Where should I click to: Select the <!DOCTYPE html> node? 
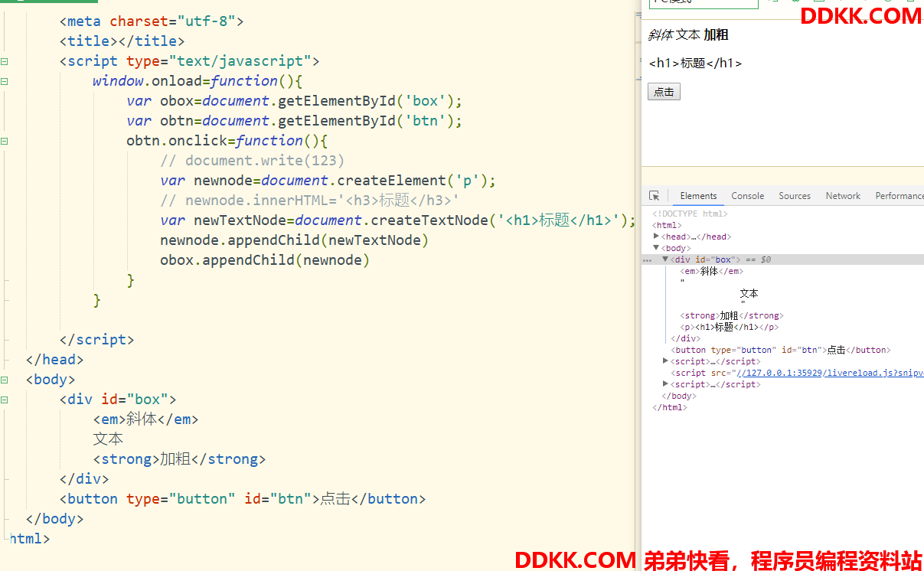tap(690, 214)
